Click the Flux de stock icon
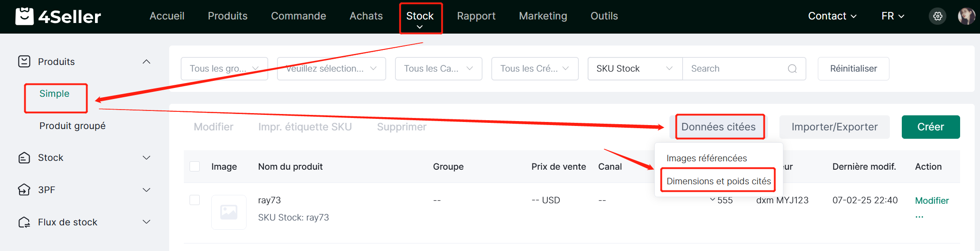This screenshot has width=980, height=251. (x=24, y=222)
